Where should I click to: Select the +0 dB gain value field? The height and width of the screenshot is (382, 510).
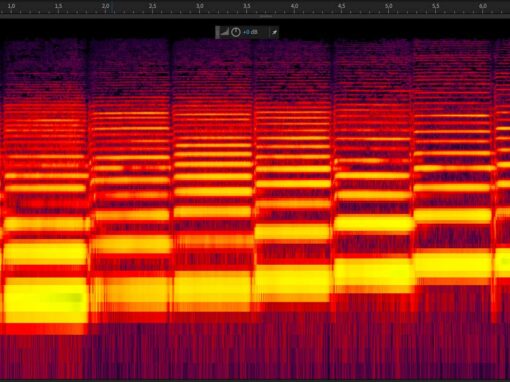point(250,32)
